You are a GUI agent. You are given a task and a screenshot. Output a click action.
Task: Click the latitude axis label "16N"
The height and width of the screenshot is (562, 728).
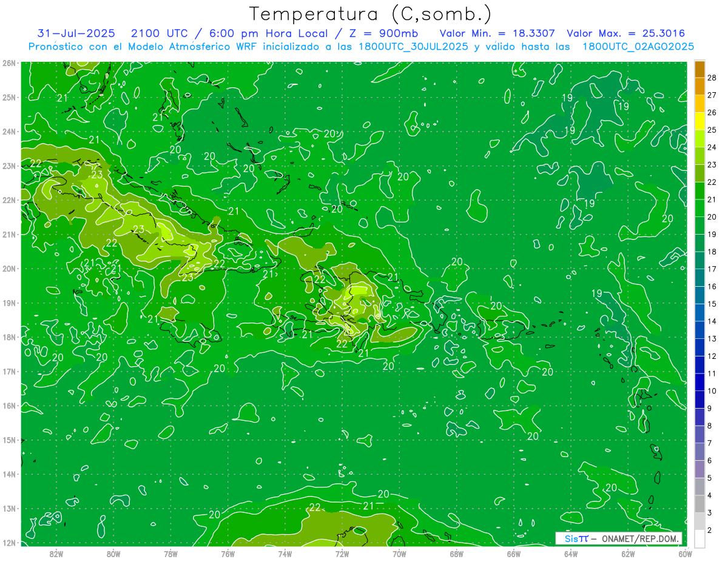tap(9, 406)
